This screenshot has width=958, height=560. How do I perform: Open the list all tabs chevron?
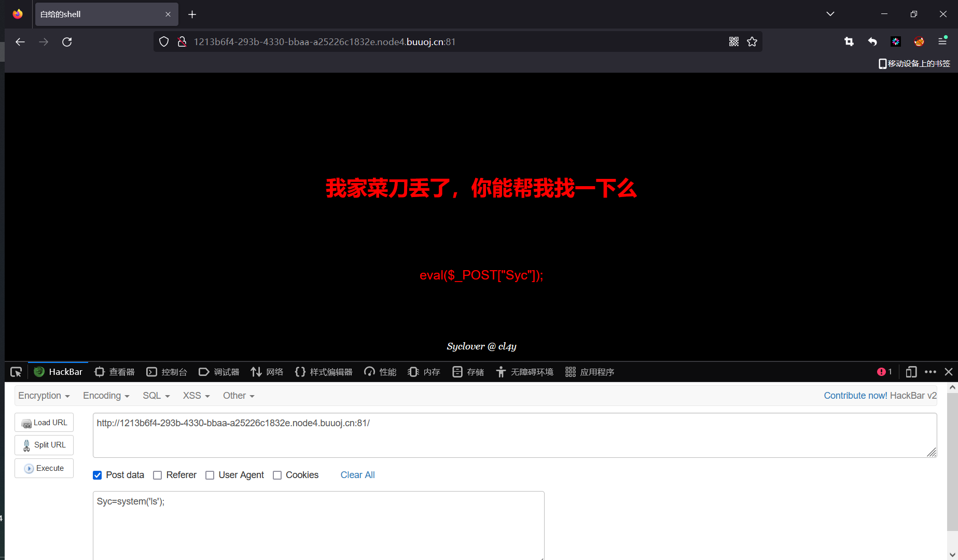(830, 14)
